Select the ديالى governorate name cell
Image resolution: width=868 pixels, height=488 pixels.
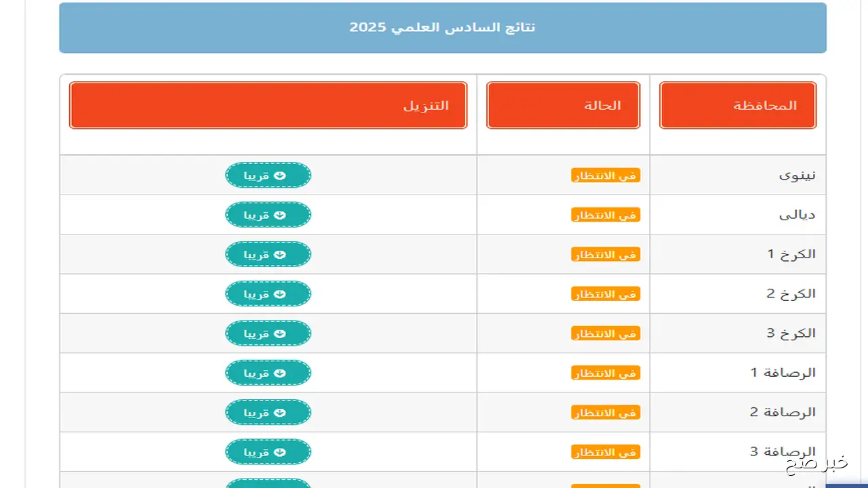[797, 214]
